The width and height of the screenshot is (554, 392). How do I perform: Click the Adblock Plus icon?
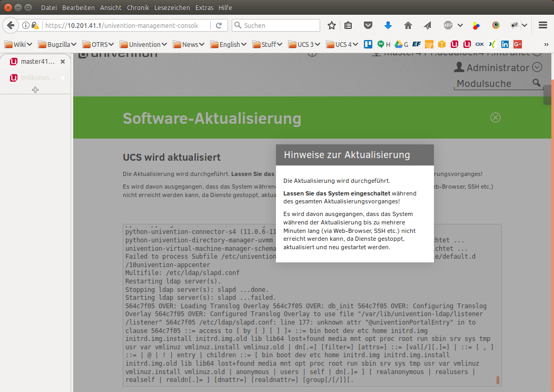(x=448, y=25)
